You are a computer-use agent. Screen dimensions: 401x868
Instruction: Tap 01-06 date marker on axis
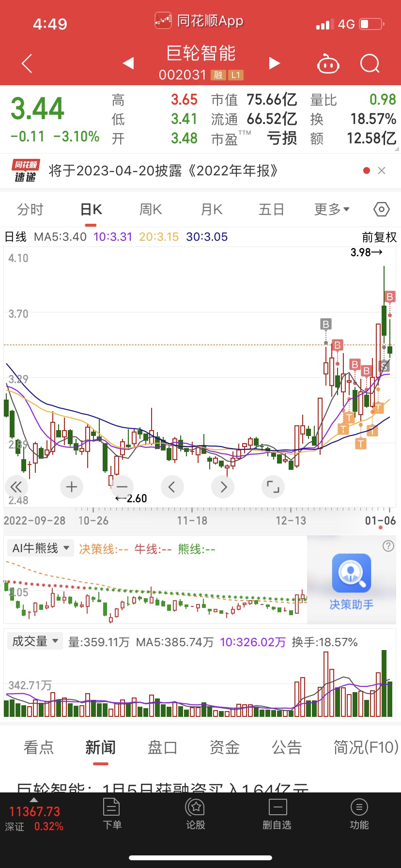pyautogui.click(x=380, y=521)
